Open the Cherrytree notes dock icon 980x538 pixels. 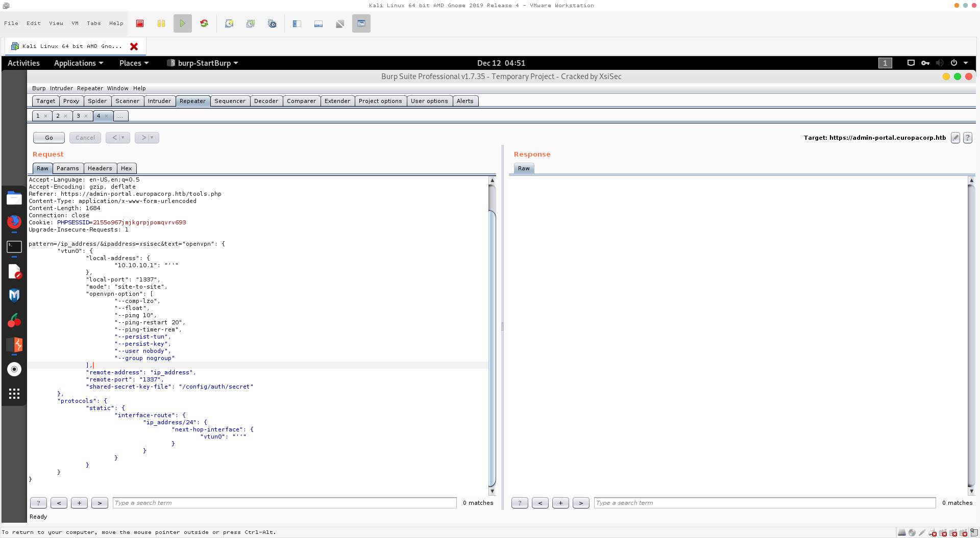tap(14, 320)
